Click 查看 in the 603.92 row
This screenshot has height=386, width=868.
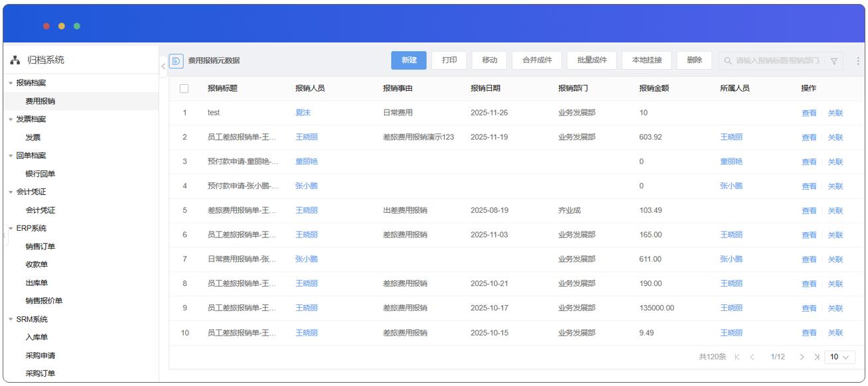click(x=809, y=137)
